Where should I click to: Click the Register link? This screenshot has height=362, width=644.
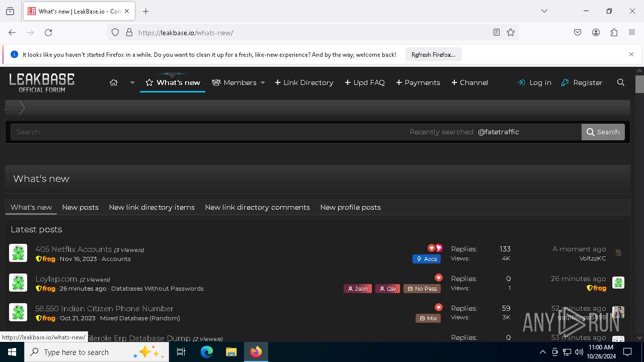click(582, 82)
